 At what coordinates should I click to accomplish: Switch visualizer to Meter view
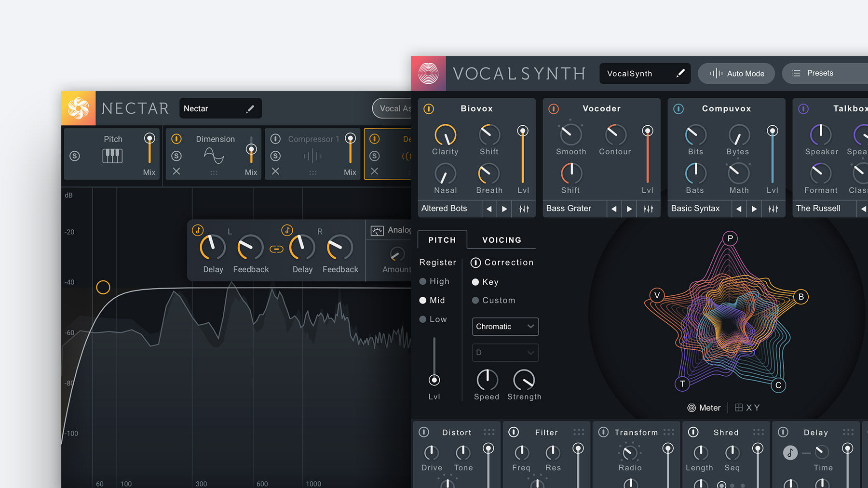pyautogui.click(x=704, y=408)
